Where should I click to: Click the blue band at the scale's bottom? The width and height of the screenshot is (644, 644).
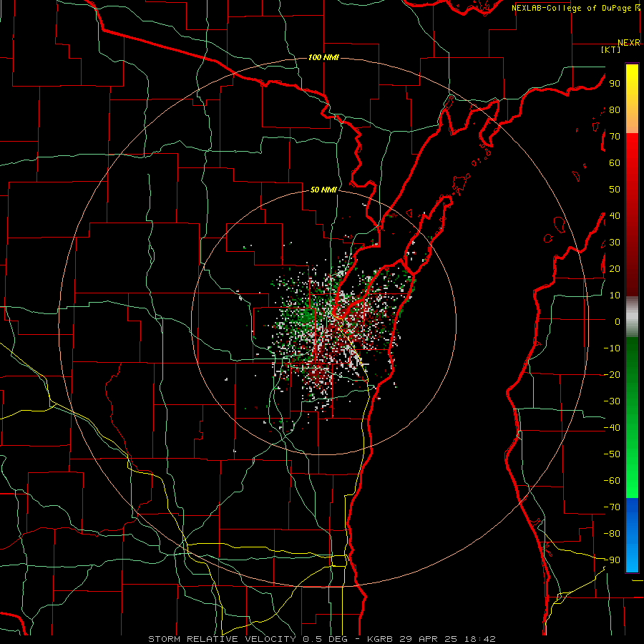coord(632,535)
